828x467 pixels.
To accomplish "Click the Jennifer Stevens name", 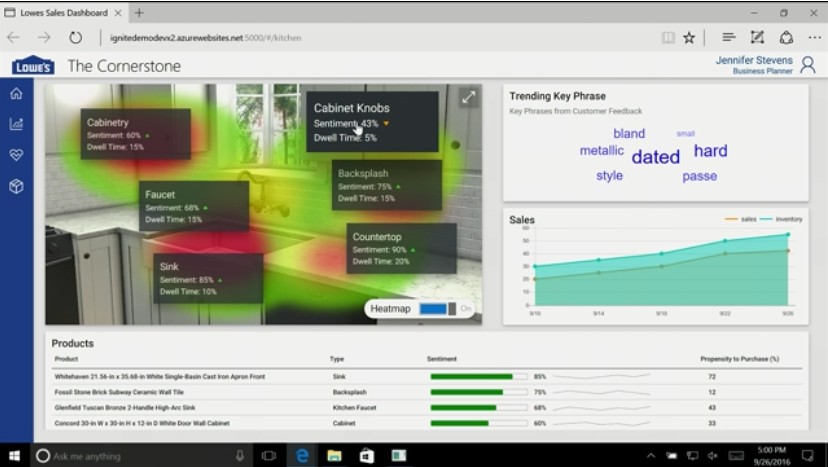I will 754,60.
